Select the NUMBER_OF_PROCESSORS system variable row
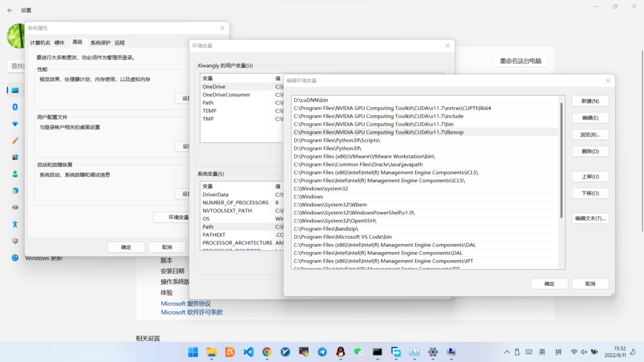This screenshot has height=362, width=644. coord(242,203)
